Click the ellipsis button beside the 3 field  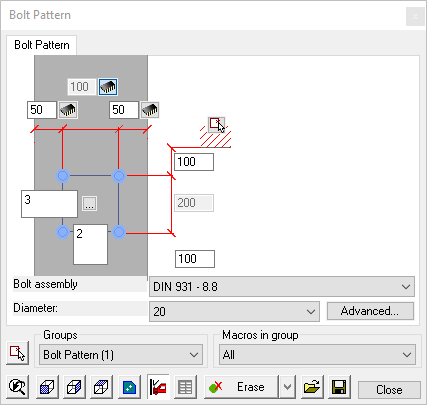pos(89,203)
